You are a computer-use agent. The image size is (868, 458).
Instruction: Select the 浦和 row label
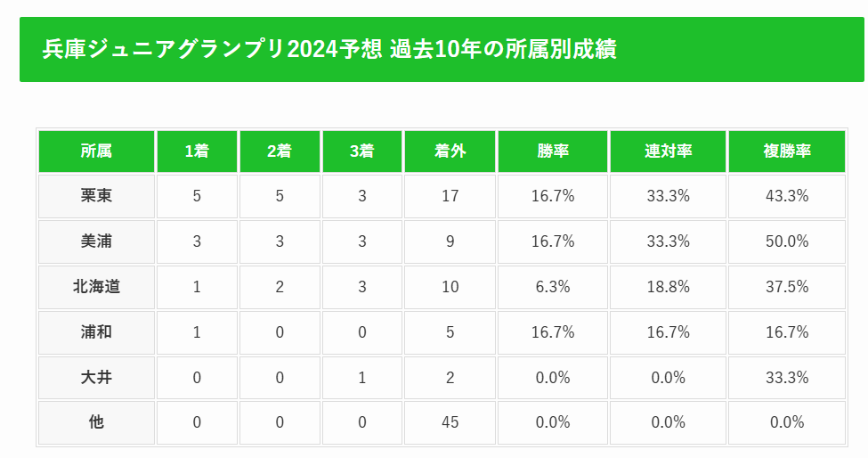(x=96, y=332)
